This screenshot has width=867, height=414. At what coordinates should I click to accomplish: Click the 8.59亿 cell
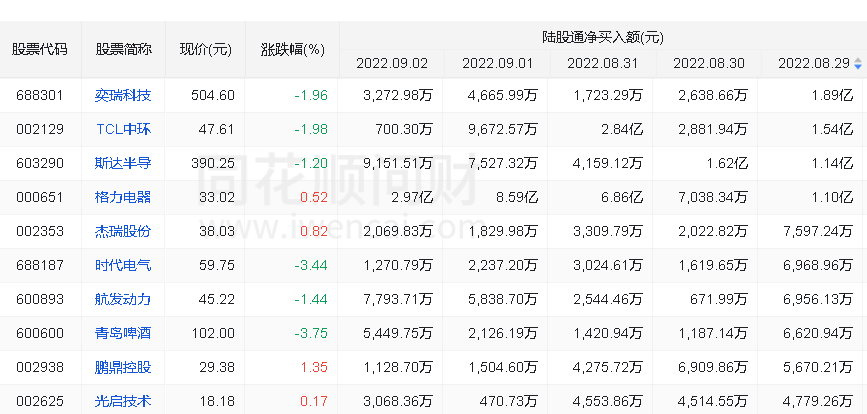(x=517, y=197)
